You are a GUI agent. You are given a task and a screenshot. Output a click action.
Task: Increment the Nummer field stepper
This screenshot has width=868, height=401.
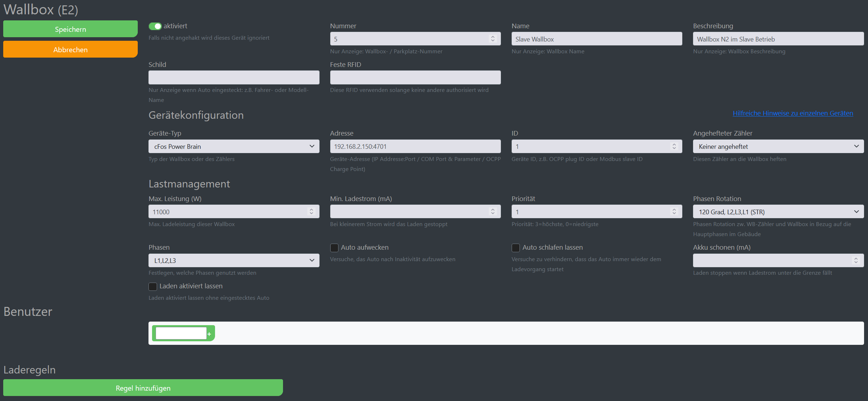click(x=493, y=37)
